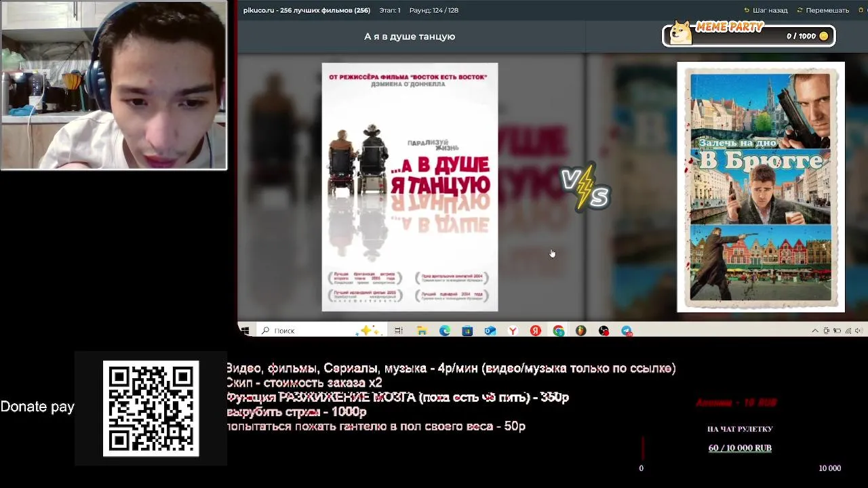Choose the 'Залечь на дно в Брюгге' poster
The width and height of the screenshot is (868, 488).
(761, 187)
